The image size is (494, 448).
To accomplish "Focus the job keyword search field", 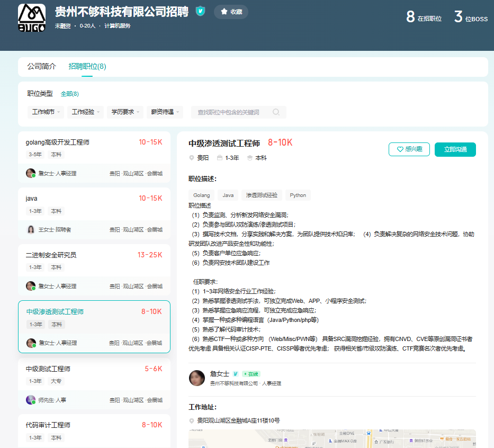I will 238,112.
